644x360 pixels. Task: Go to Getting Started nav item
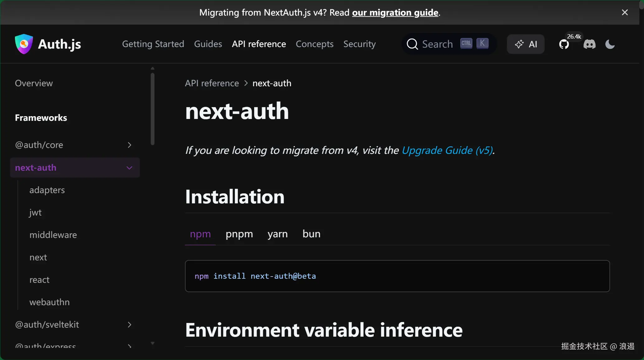pos(153,44)
